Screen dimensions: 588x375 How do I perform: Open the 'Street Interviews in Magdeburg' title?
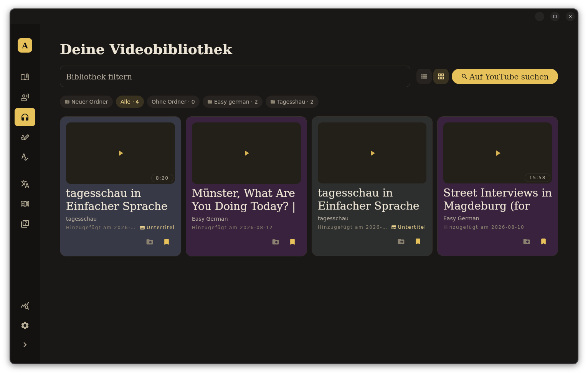click(497, 199)
